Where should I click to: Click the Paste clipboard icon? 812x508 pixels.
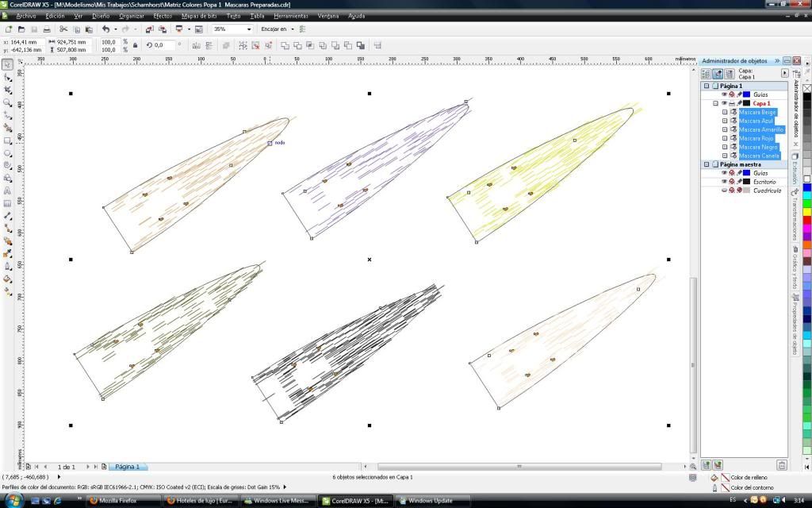[89, 29]
